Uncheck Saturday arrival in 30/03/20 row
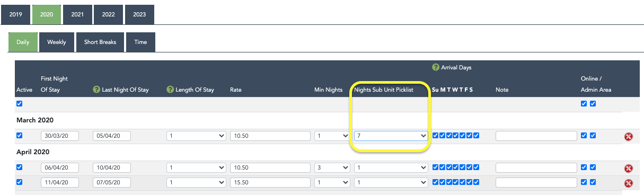The width and height of the screenshot is (644, 195). click(x=476, y=136)
